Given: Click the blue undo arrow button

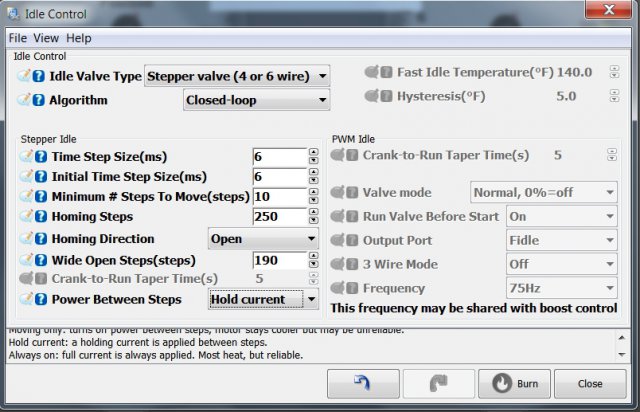Looking at the screenshot, I should click(x=363, y=383).
